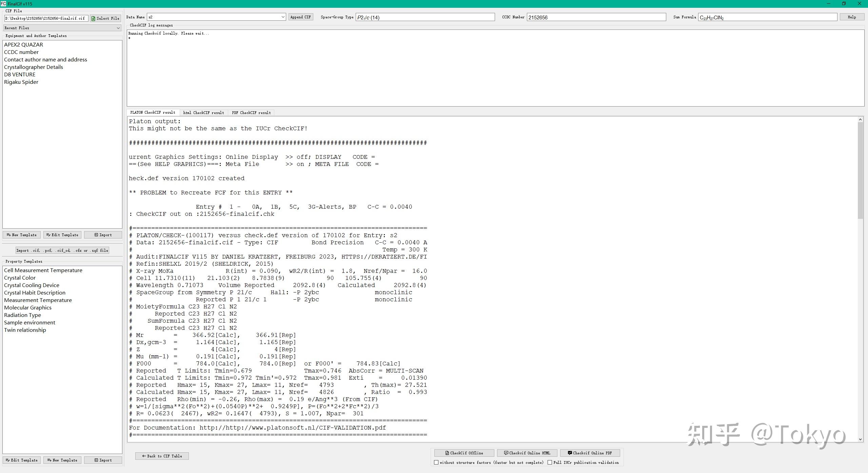The width and height of the screenshot is (868, 473).
Task: Open the Help button
Action: (x=852, y=17)
